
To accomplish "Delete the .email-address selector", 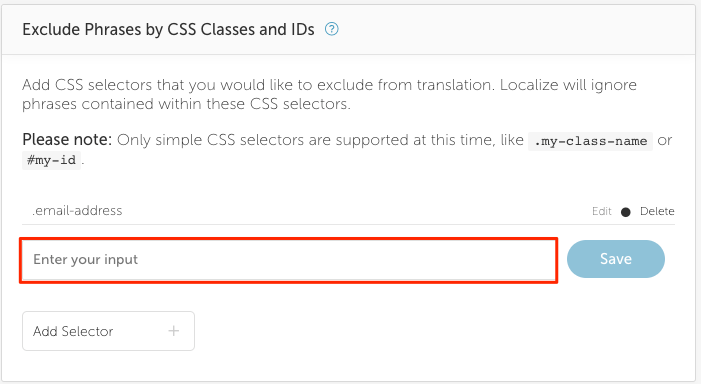I will (657, 211).
